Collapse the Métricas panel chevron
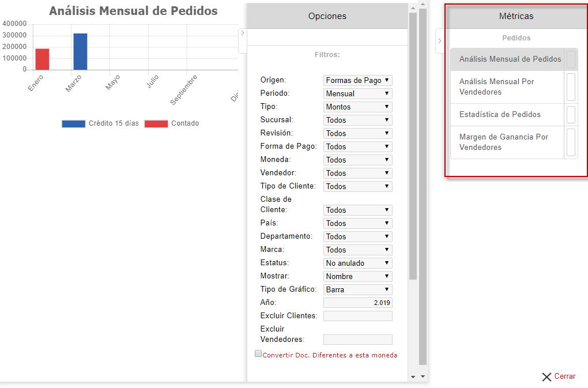588x388 pixels. (x=440, y=41)
